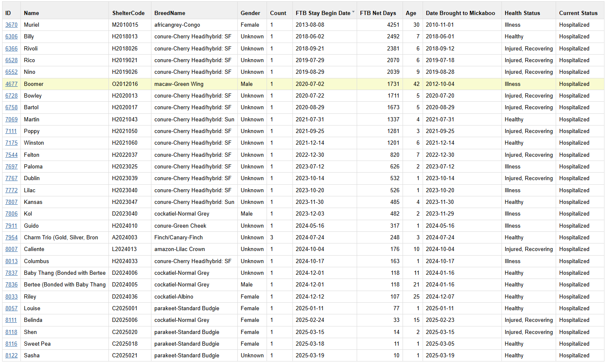Click ID link 6306 for Billy
This screenshot has width=607, height=364.
click(11, 37)
